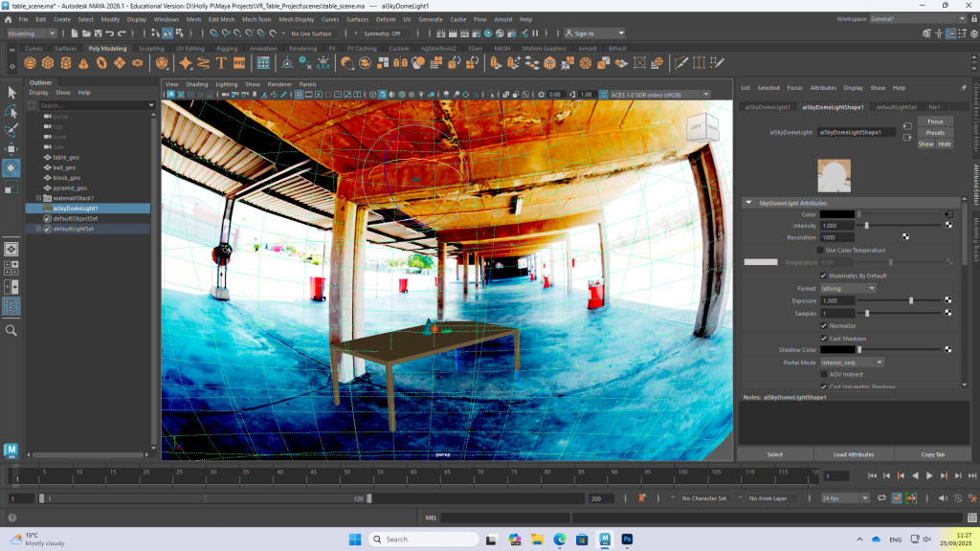Select the polygon cone shelf icon
The width and height of the screenshot is (980, 551).
[84, 63]
